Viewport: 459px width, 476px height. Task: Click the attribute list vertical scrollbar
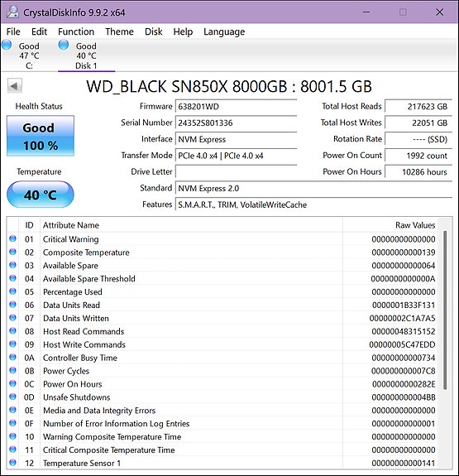[x=445, y=310]
